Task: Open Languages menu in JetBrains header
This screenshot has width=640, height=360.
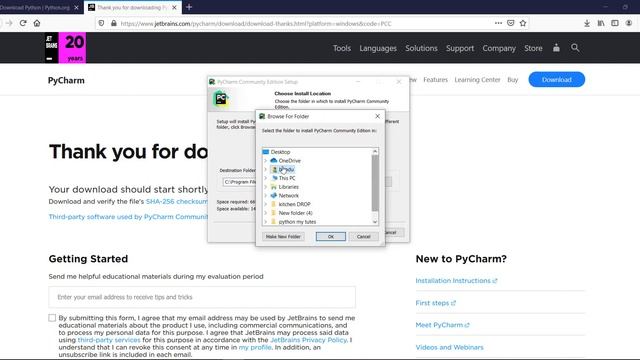Action: (x=378, y=48)
